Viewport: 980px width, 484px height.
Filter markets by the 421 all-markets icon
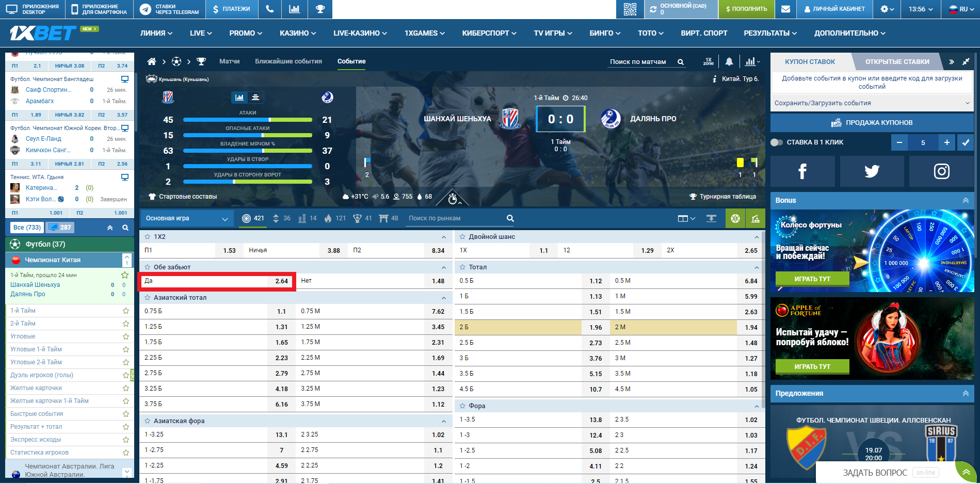[247, 218]
